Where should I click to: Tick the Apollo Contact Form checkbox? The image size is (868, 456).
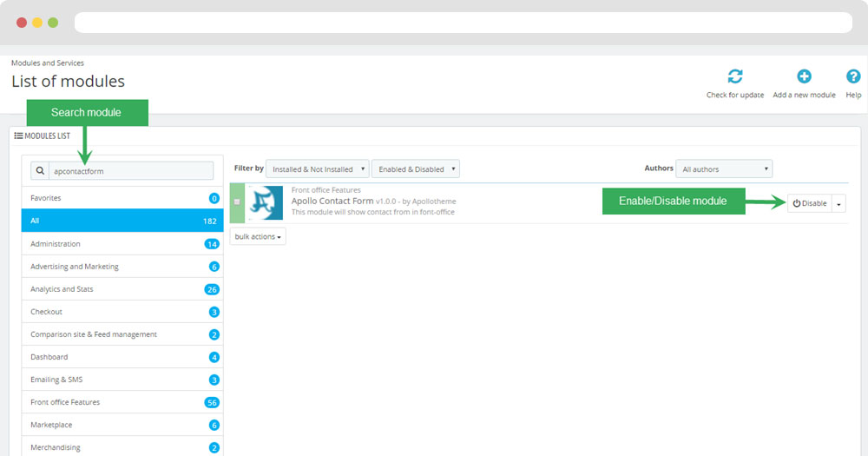point(237,202)
